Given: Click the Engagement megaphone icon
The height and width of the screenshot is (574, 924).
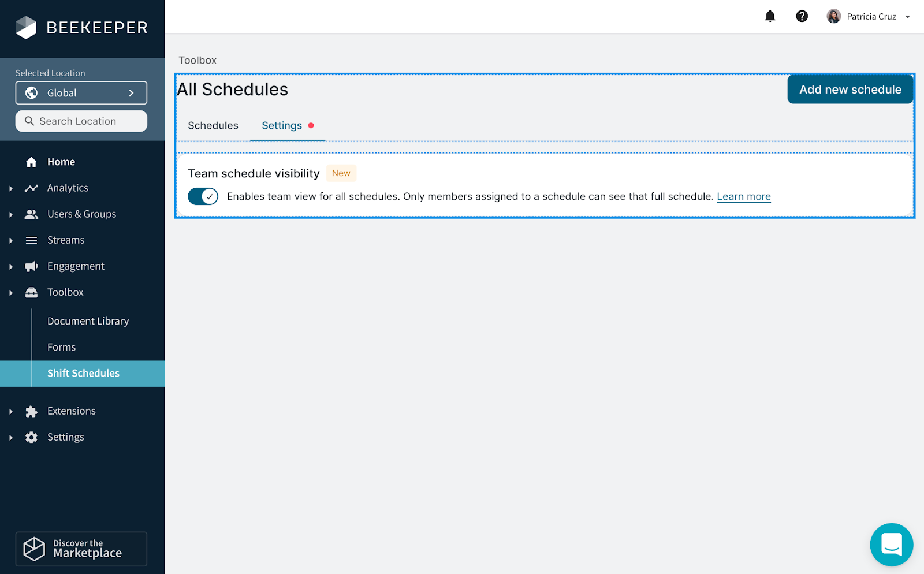Looking at the screenshot, I should [x=31, y=266].
